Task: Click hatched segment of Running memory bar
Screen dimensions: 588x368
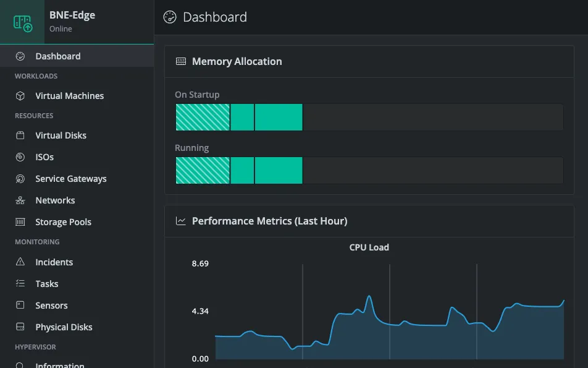Action: point(203,171)
